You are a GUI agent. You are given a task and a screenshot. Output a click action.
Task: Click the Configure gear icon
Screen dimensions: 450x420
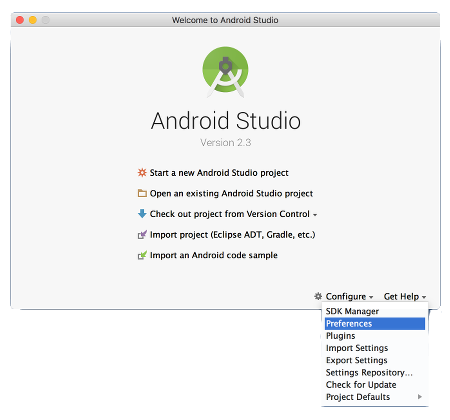click(318, 296)
